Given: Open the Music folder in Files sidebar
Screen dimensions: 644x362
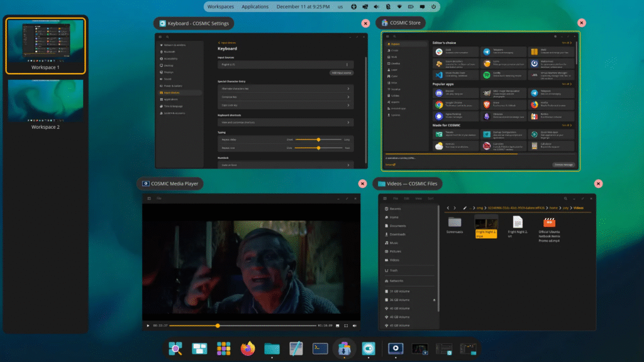Looking at the screenshot, I should 392,243.
